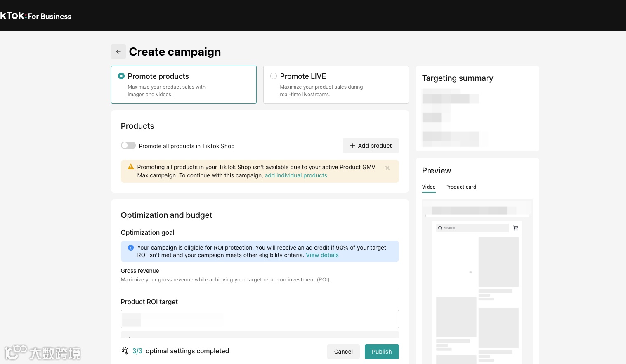Click the search magnifier icon in preview

point(440,228)
